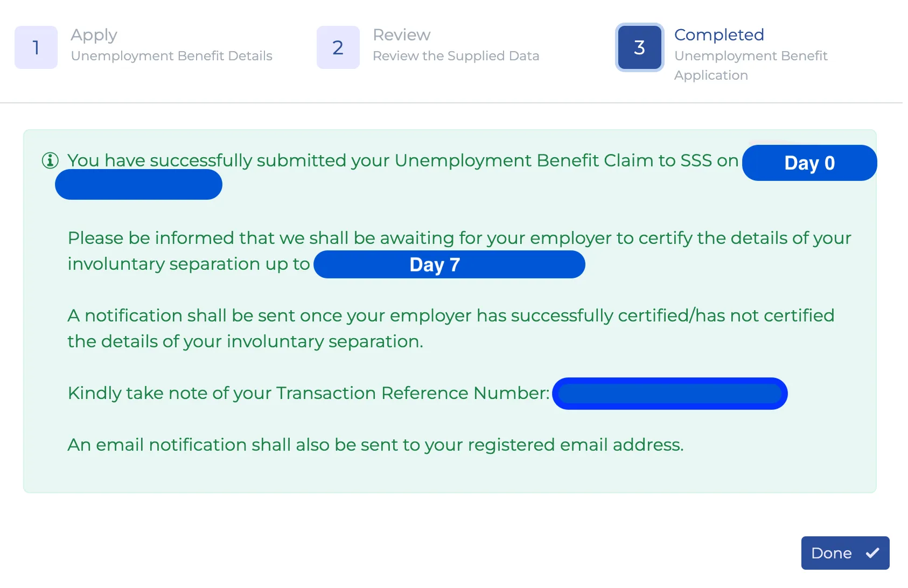Open the Review step label
The height and width of the screenshot is (588, 908).
pyautogui.click(x=402, y=35)
